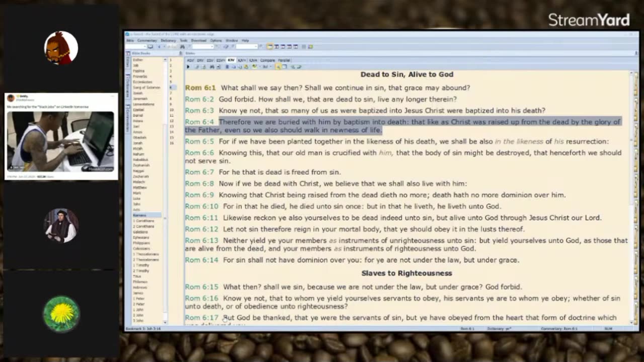This screenshot has width=644, height=362.
Task: Click the bookmark entry in the status bar
Action: click(x=143, y=328)
